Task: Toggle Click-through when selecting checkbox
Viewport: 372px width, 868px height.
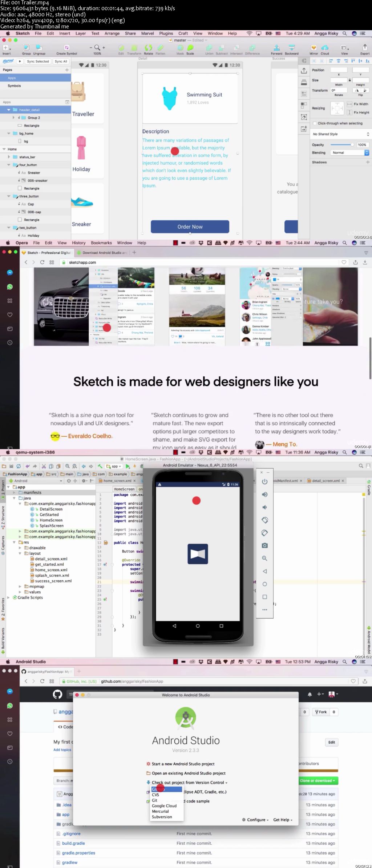Action: (315, 123)
